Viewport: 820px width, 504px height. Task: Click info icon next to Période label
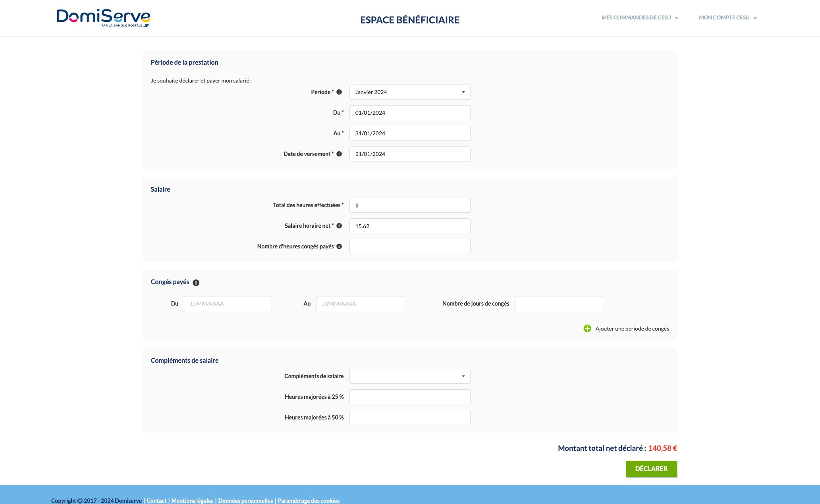[x=339, y=92]
